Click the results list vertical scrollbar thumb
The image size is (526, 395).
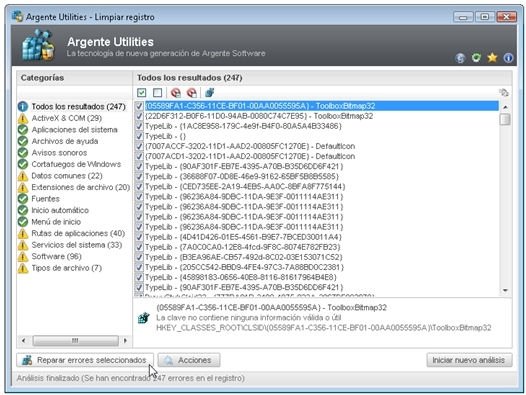505,119
